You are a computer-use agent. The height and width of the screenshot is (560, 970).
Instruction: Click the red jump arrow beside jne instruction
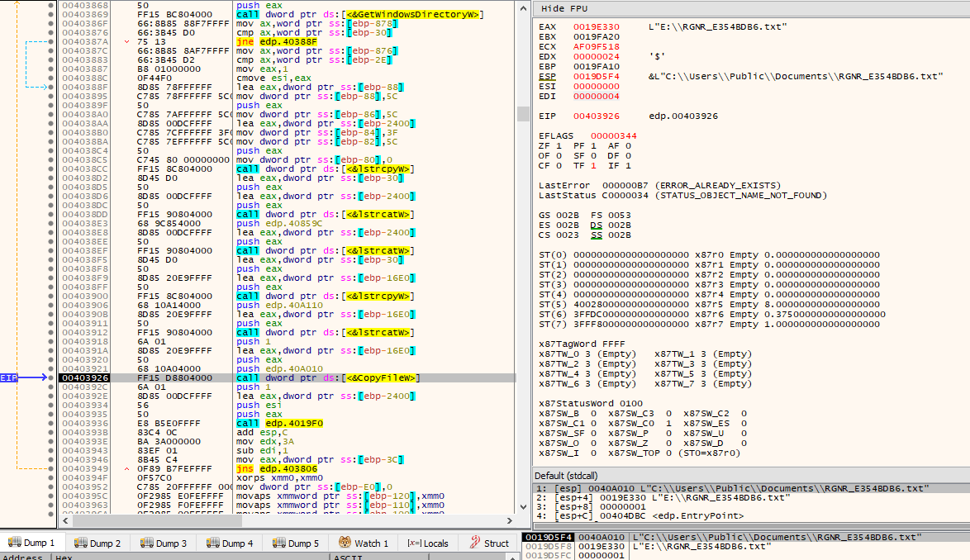(x=126, y=42)
